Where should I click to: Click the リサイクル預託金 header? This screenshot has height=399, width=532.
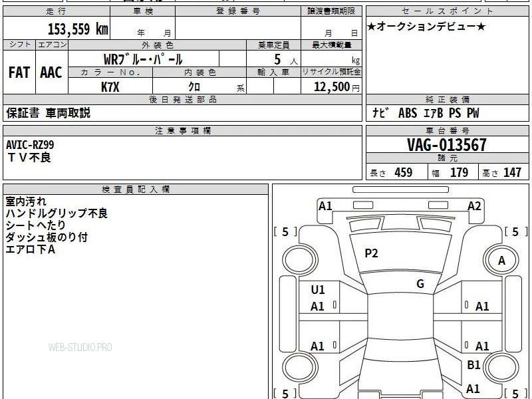click(x=331, y=72)
